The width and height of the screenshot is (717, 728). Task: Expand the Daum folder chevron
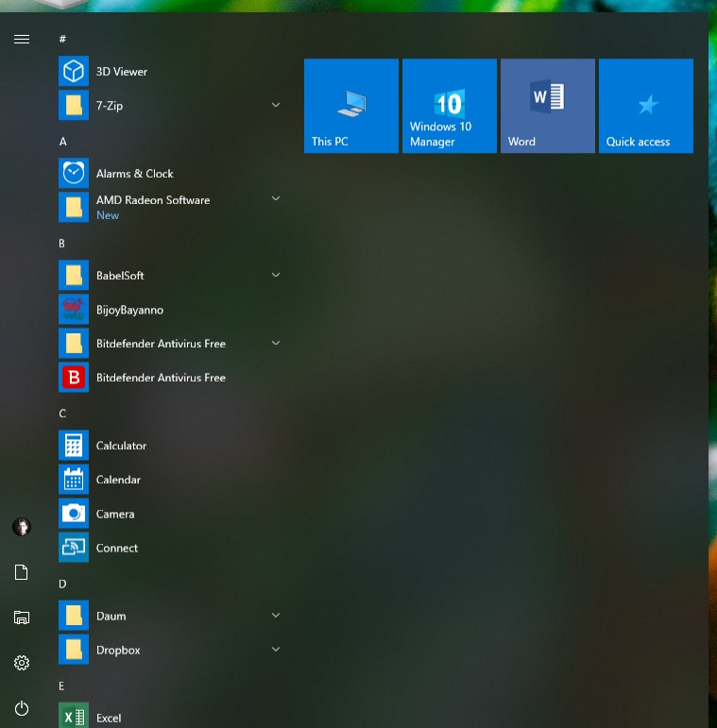276,616
